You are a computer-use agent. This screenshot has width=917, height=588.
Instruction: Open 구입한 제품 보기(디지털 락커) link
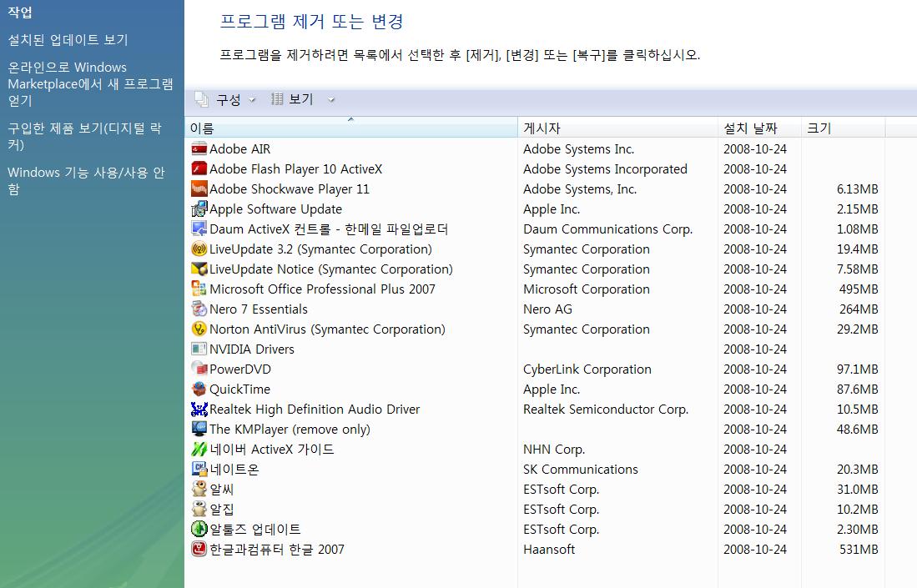pyautogui.click(x=84, y=136)
